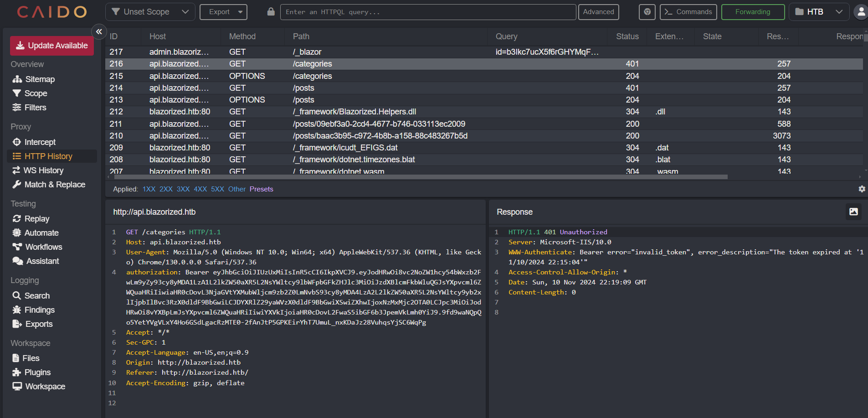Expand the Export dropdown
This screenshot has width=868, height=418.
(x=223, y=11)
